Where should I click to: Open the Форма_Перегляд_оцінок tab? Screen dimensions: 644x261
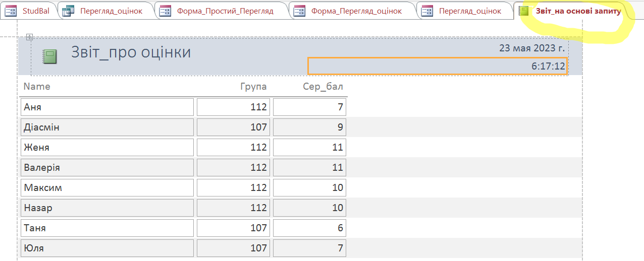(x=356, y=11)
